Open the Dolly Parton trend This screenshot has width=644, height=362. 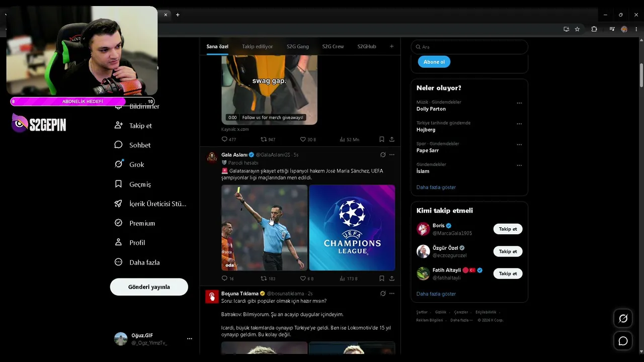431,109
